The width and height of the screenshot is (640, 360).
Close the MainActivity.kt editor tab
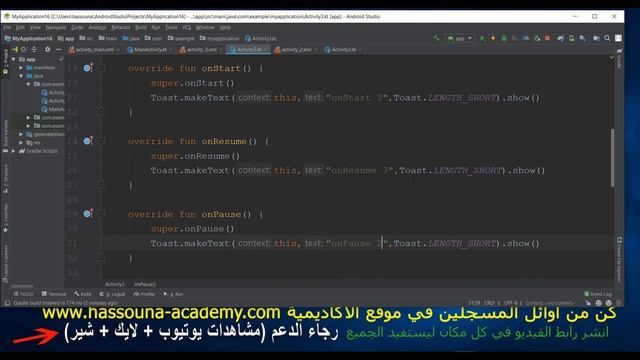coord(171,49)
